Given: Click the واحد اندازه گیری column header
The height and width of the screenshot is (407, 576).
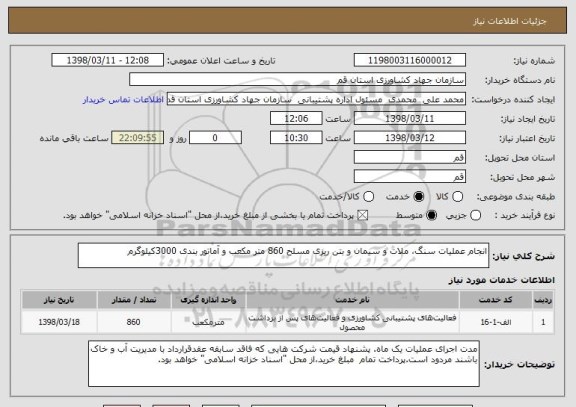Looking at the screenshot, I should (208, 300).
